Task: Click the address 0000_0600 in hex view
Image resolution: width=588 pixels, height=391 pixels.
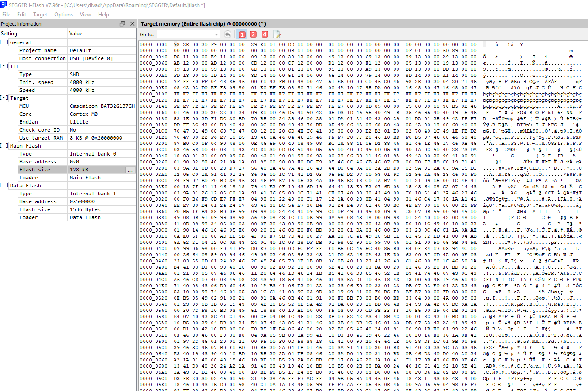Action: (x=153, y=341)
